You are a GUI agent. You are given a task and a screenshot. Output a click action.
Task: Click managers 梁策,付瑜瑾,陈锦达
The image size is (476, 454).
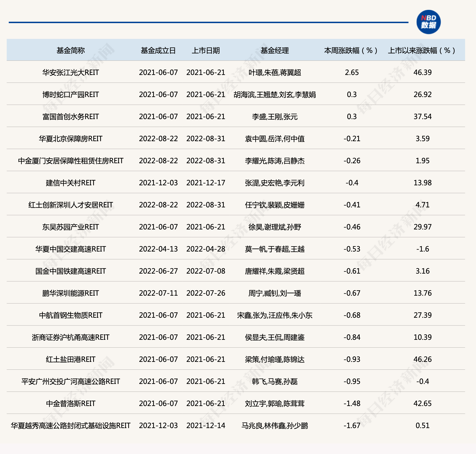click(x=275, y=359)
